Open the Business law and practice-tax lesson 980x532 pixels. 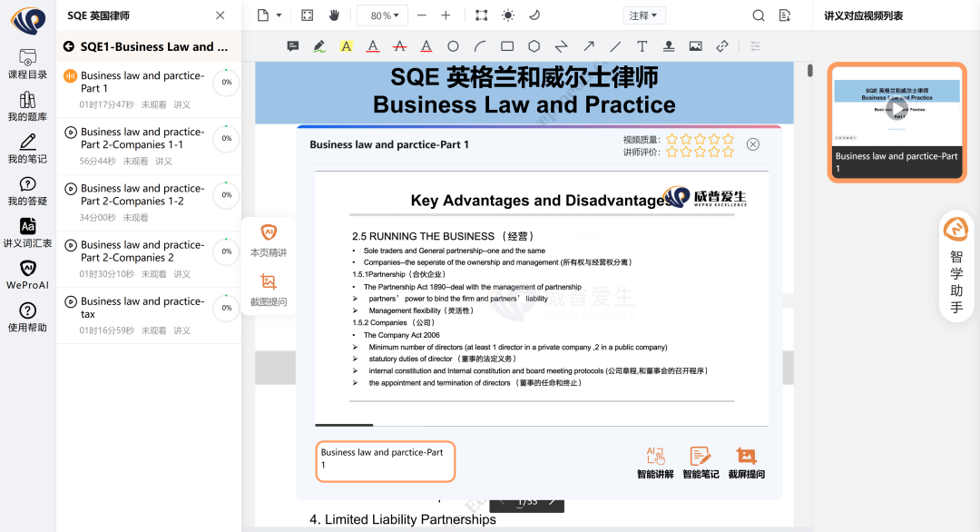pyautogui.click(x=142, y=308)
